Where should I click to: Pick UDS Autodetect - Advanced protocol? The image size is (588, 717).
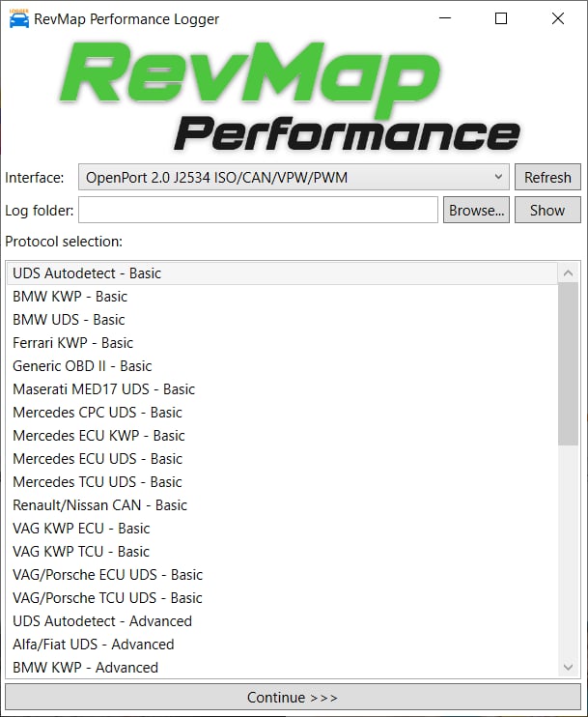pos(282,621)
